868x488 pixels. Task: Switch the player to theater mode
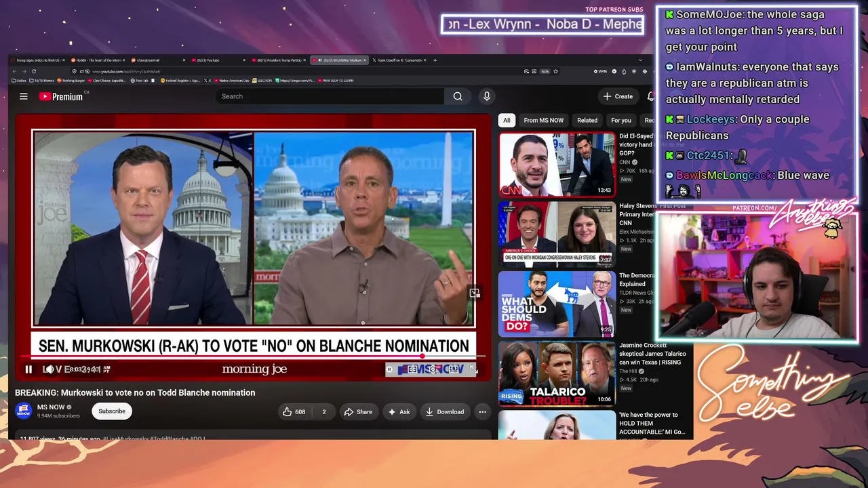point(454,369)
